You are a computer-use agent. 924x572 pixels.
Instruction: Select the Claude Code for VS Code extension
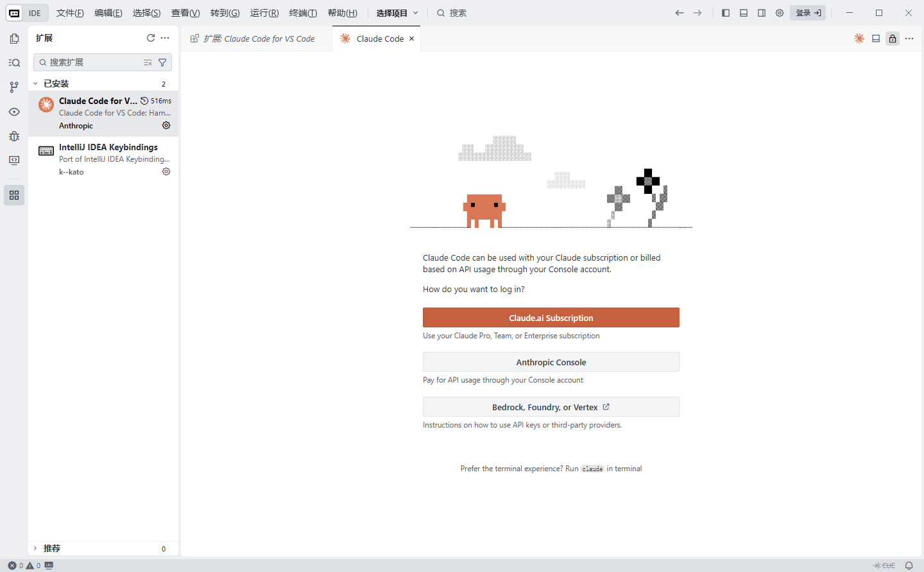click(103, 113)
